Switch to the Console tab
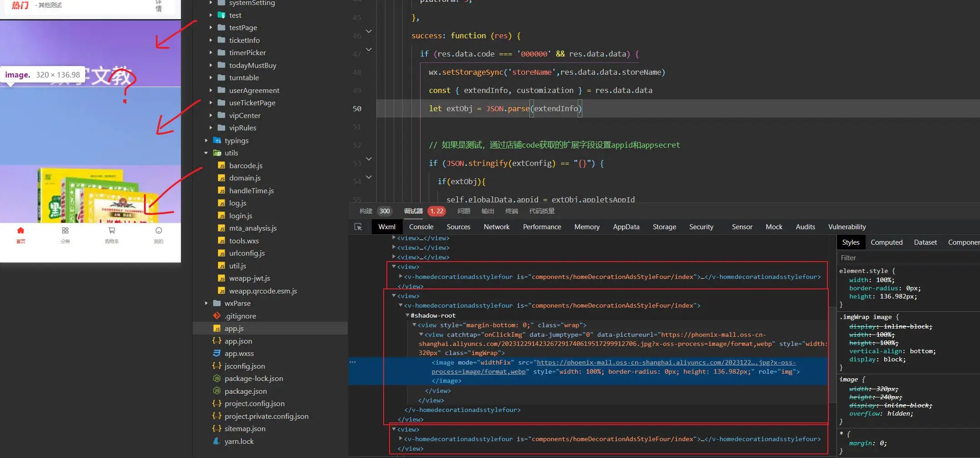980x458 pixels. (421, 227)
